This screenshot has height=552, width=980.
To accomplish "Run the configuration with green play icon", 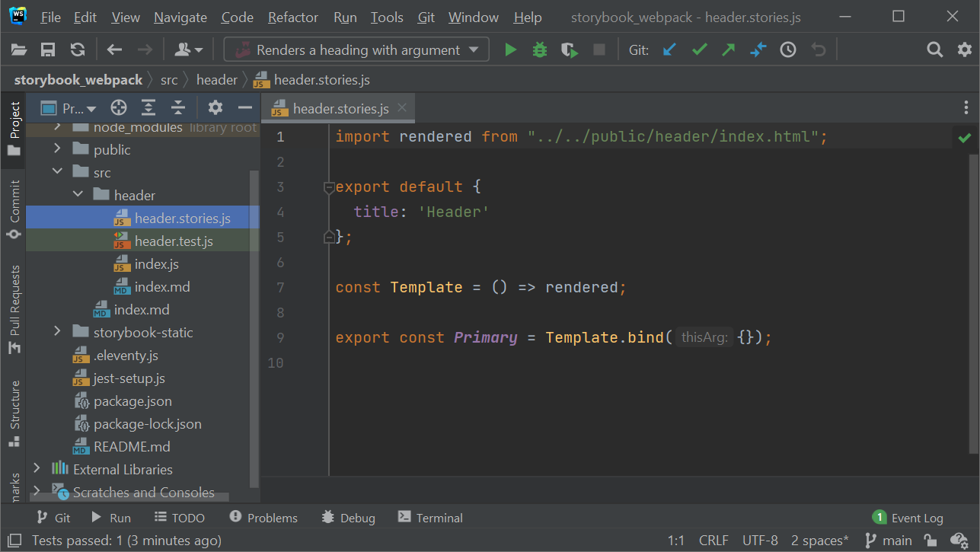I will tap(510, 50).
